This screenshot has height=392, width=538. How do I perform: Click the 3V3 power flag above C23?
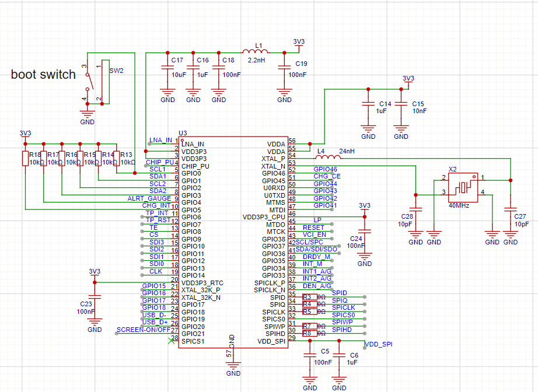click(x=95, y=274)
